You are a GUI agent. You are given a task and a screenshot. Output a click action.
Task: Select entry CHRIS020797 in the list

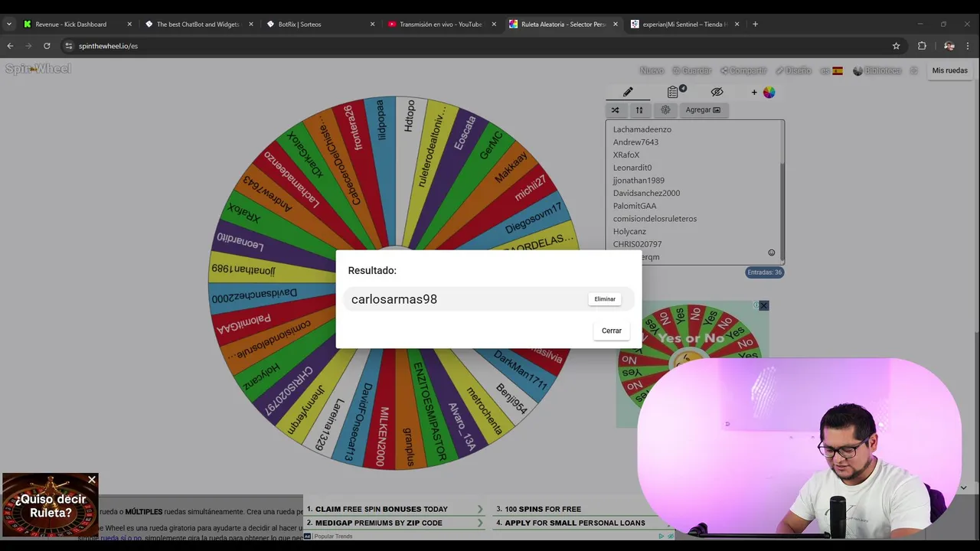point(637,244)
